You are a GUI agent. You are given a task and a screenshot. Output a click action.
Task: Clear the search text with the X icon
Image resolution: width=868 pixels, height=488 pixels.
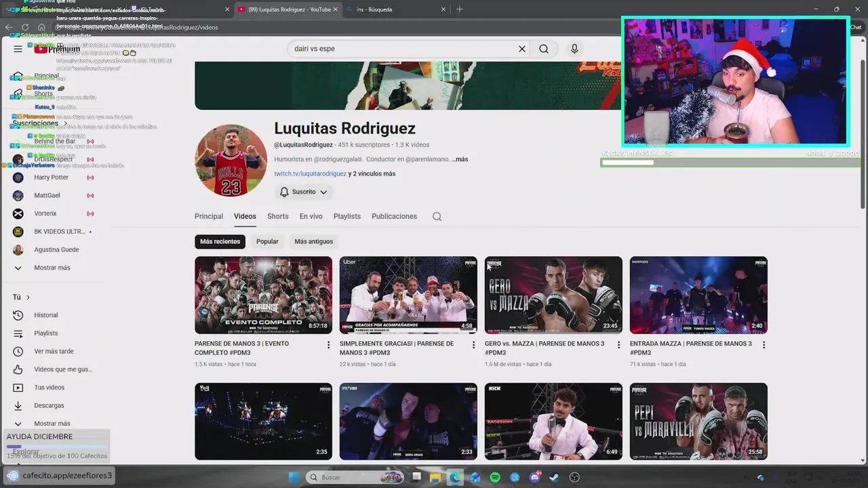pyautogui.click(x=522, y=49)
